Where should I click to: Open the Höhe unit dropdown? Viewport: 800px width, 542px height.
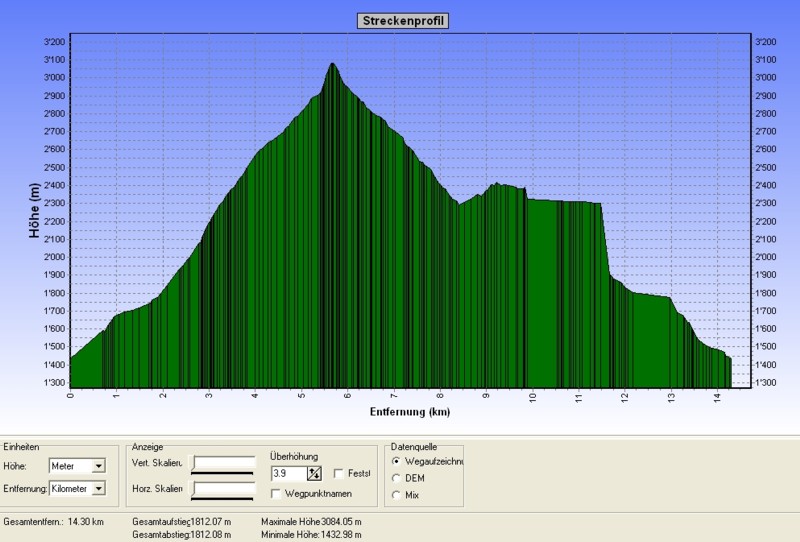(x=98, y=465)
